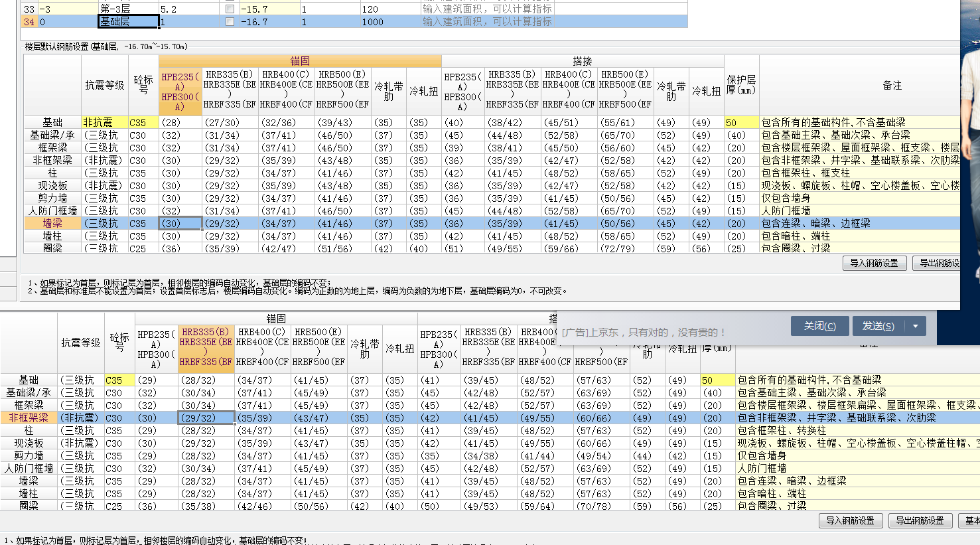Select the -16.7 bottom elevation cell
Screen dimensions: 980x545
[x=269, y=22]
